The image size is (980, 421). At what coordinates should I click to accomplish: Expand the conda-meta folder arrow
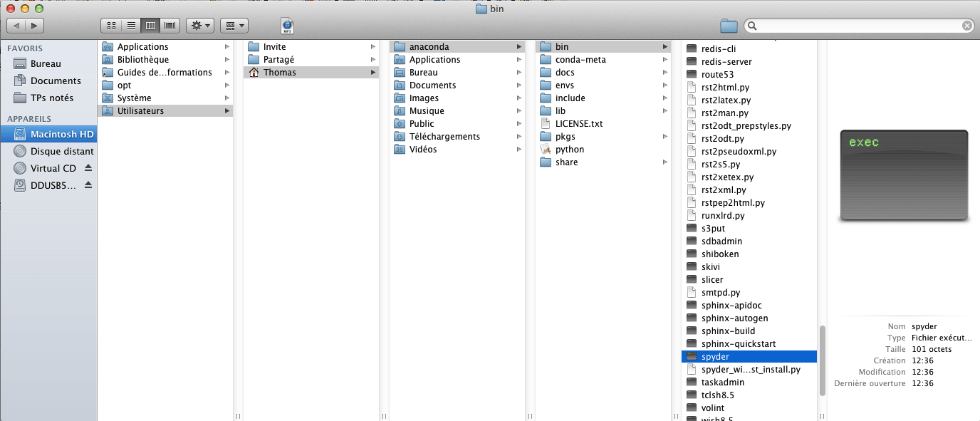point(665,60)
